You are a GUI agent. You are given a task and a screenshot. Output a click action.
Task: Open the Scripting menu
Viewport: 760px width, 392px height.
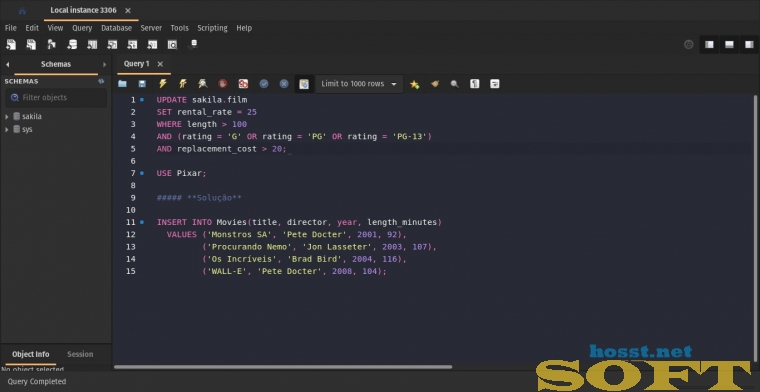tap(212, 28)
